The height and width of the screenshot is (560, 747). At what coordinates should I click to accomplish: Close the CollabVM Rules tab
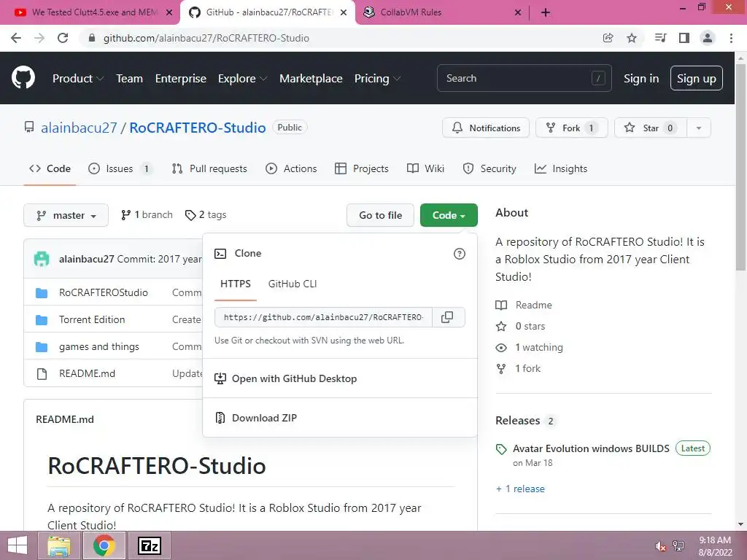point(518,12)
